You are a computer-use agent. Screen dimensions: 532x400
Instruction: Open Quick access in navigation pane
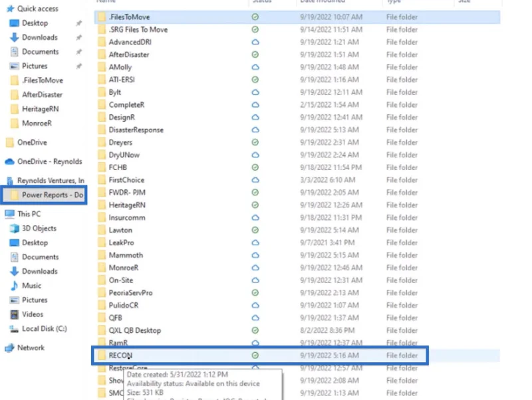pos(33,9)
